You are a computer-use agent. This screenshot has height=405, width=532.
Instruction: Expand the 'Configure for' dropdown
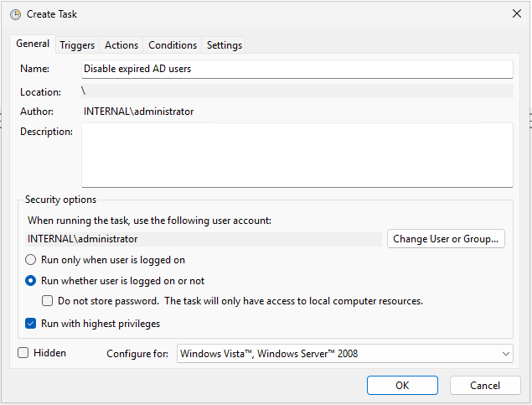click(345, 354)
